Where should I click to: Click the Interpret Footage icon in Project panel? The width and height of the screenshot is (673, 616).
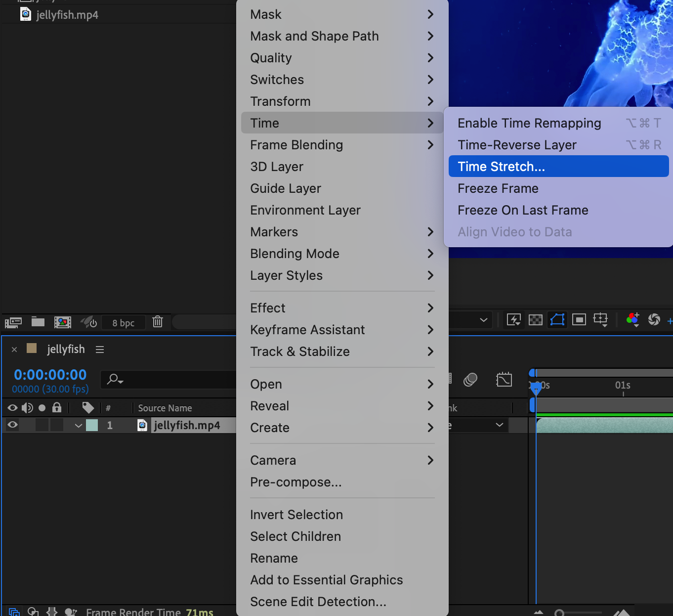pyautogui.click(x=13, y=323)
